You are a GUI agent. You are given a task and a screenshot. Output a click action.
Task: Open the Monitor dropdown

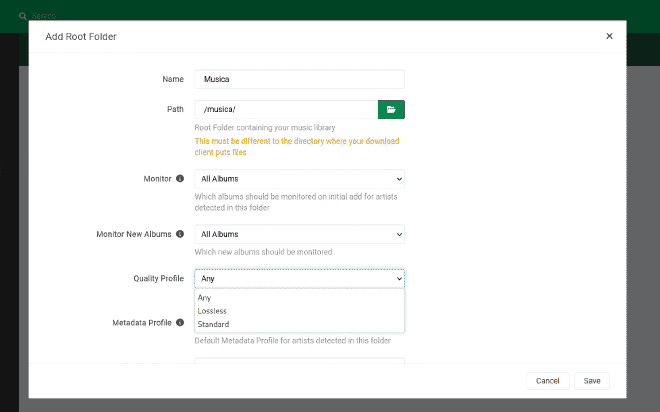299,179
